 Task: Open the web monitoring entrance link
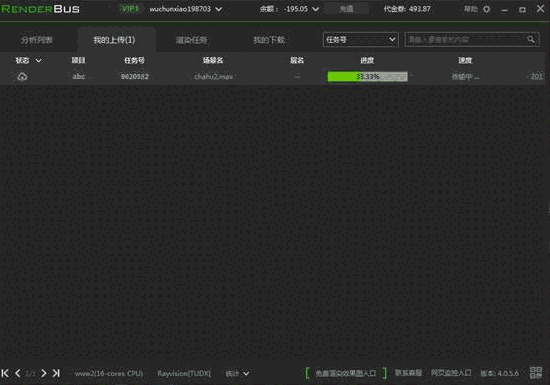(x=451, y=373)
